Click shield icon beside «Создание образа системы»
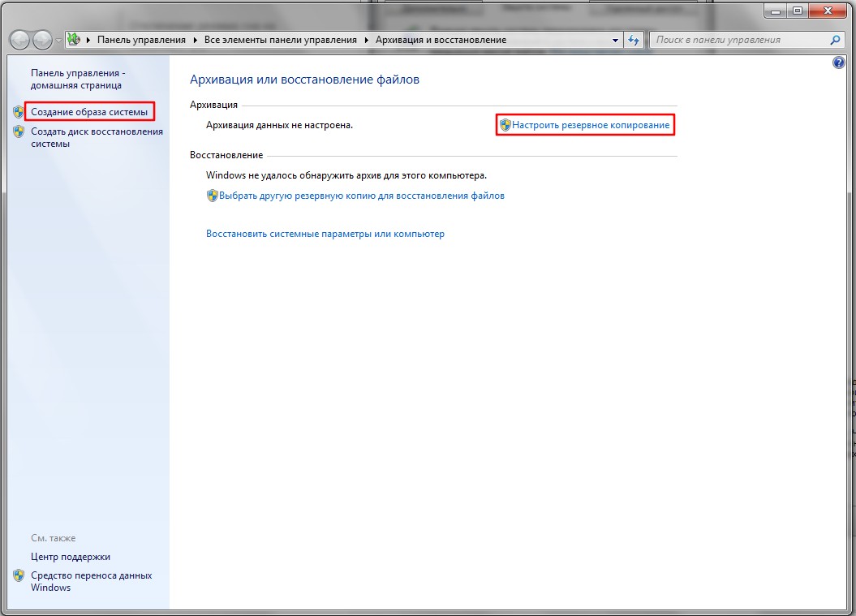This screenshot has width=856, height=616. (x=19, y=112)
